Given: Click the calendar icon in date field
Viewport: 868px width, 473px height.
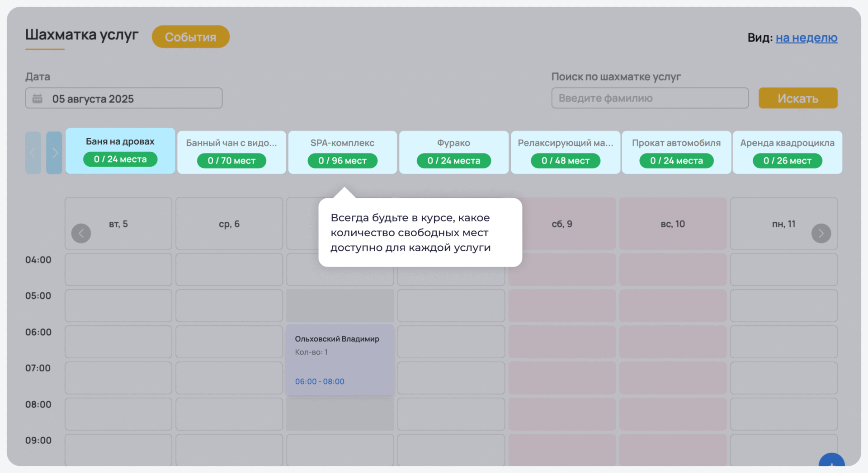Looking at the screenshot, I should [x=38, y=98].
